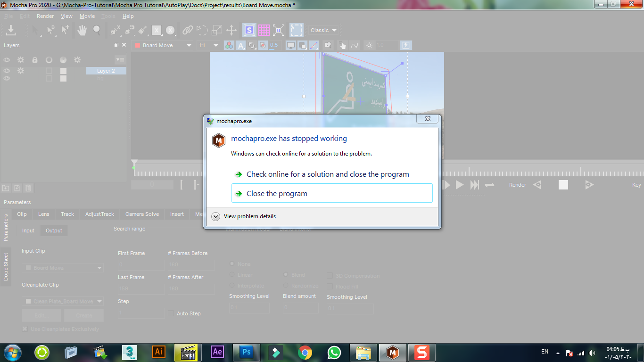Switch to the Lens tab
This screenshot has width=644, height=362.
44,214
